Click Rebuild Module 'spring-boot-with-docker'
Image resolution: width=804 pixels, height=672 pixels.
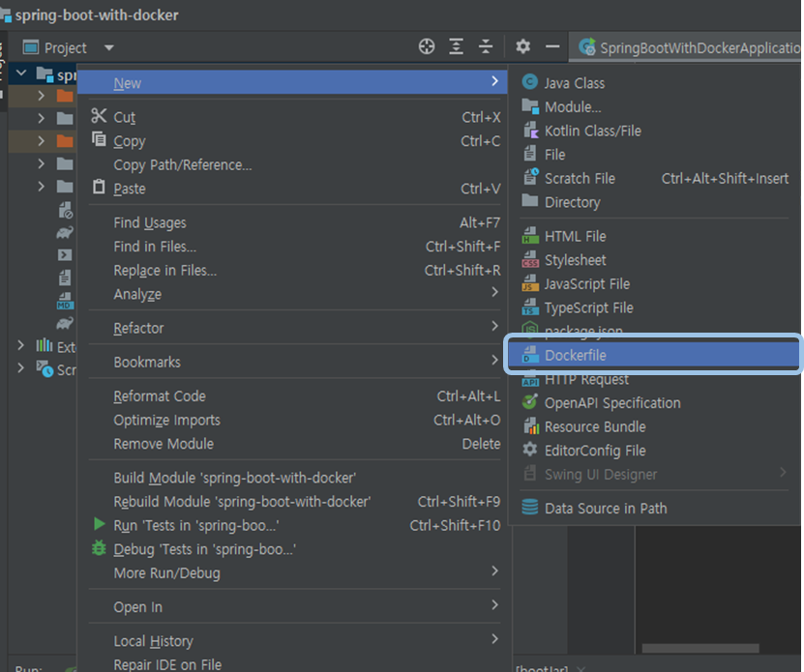tap(294, 501)
